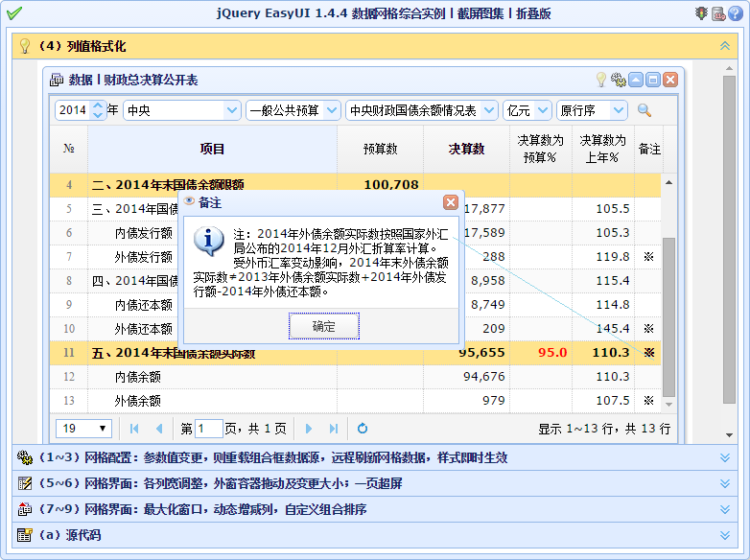This screenshot has height=560, width=750.
Task: Click the year input field showing 2014
Action: [x=74, y=110]
